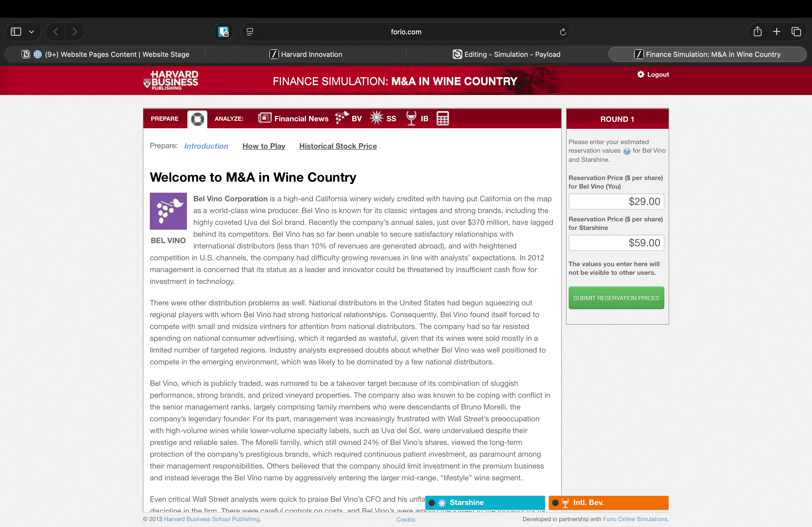Click the Bel Vino reservation price field
The image size is (812, 527).
click(x=616, y=202)
